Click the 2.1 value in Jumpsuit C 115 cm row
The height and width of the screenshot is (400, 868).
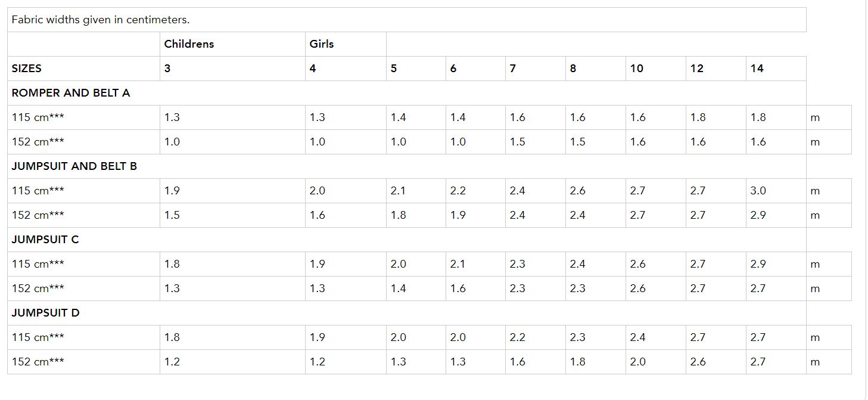tap(458, 264)
